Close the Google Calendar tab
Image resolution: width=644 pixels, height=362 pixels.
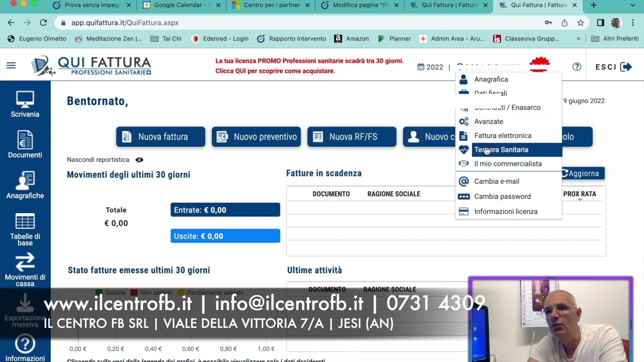pos(218,5)
